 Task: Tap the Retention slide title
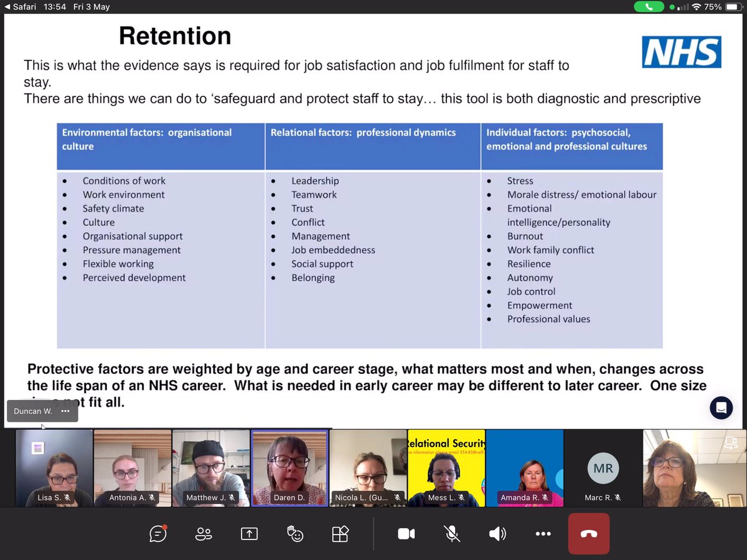click(x=175, y=36)
